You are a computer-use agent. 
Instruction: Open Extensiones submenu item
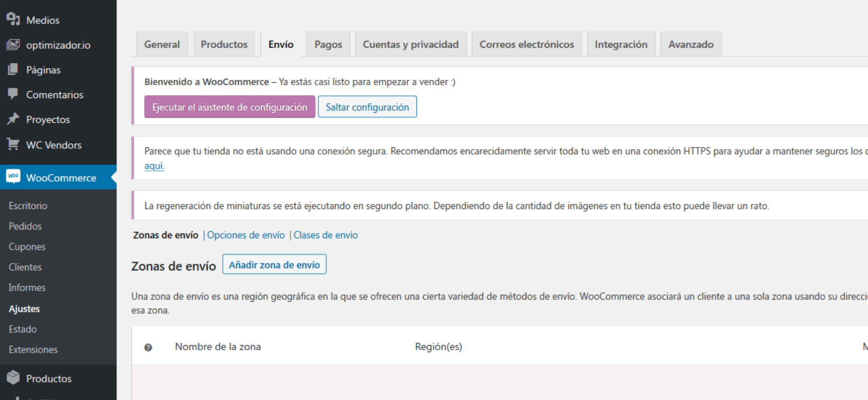(x=33, y=349)
